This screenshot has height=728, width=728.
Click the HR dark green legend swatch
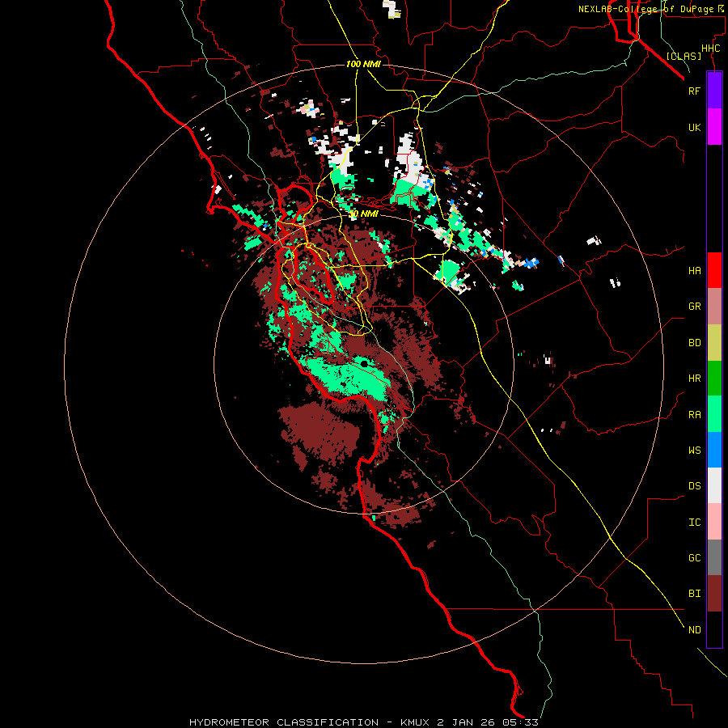click(x=714, y=379)
